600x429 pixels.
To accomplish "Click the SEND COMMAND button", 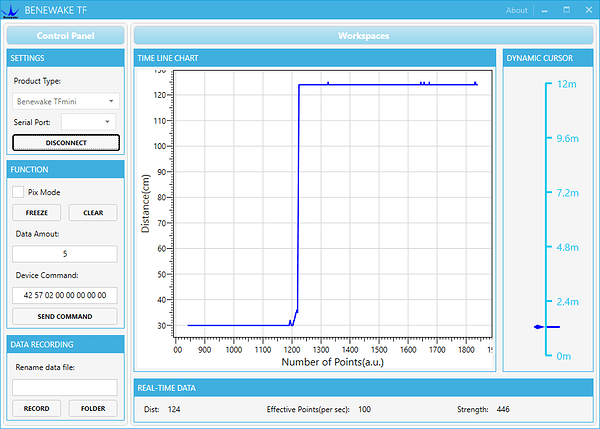I will point(65,316).
